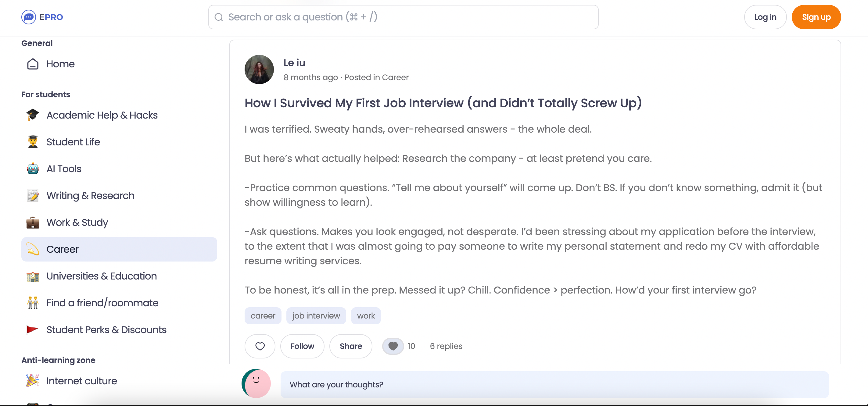
Task: Open the job interview tag
Action: pyautogui.click(x=316, y=316)
